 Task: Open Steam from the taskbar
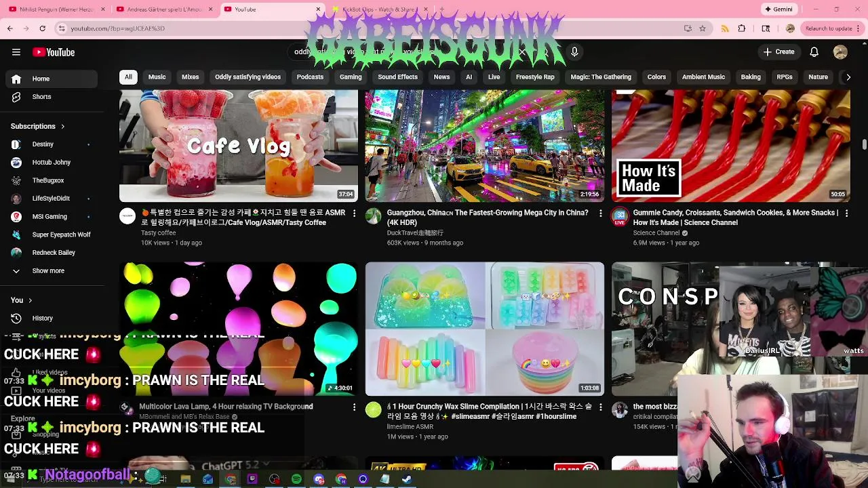coord(407,479)
